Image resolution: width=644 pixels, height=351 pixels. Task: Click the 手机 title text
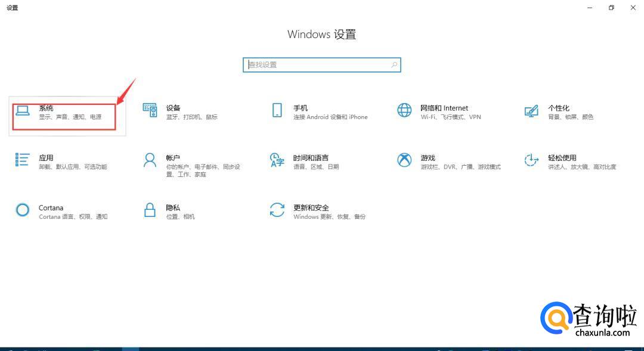point(300,108)
